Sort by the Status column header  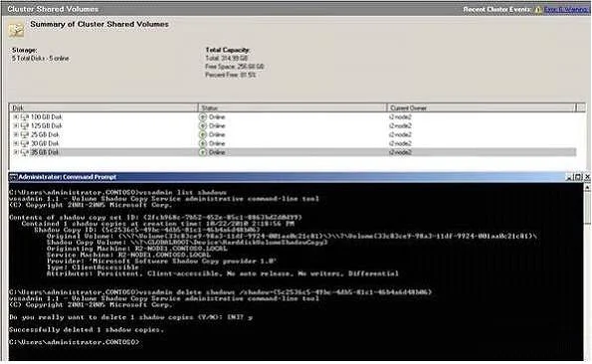click(293, 107)
